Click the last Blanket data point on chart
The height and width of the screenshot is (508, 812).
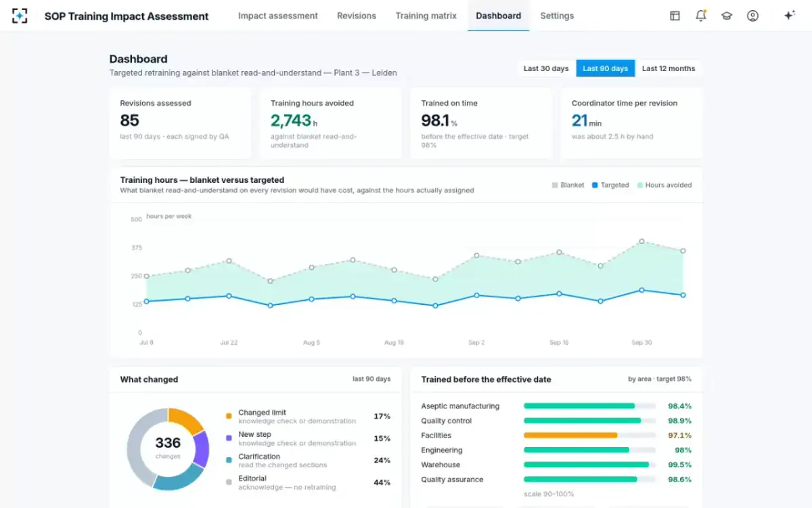[683, 251]
